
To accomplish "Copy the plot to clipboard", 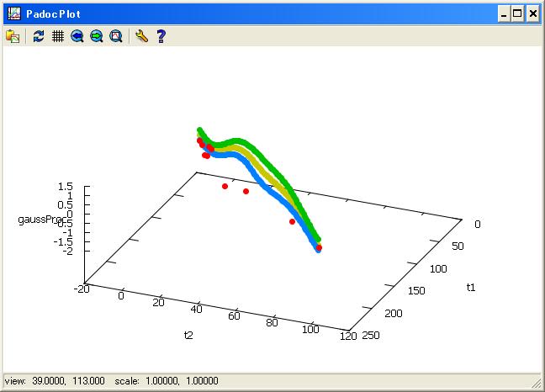I will [x=13, y=36].
